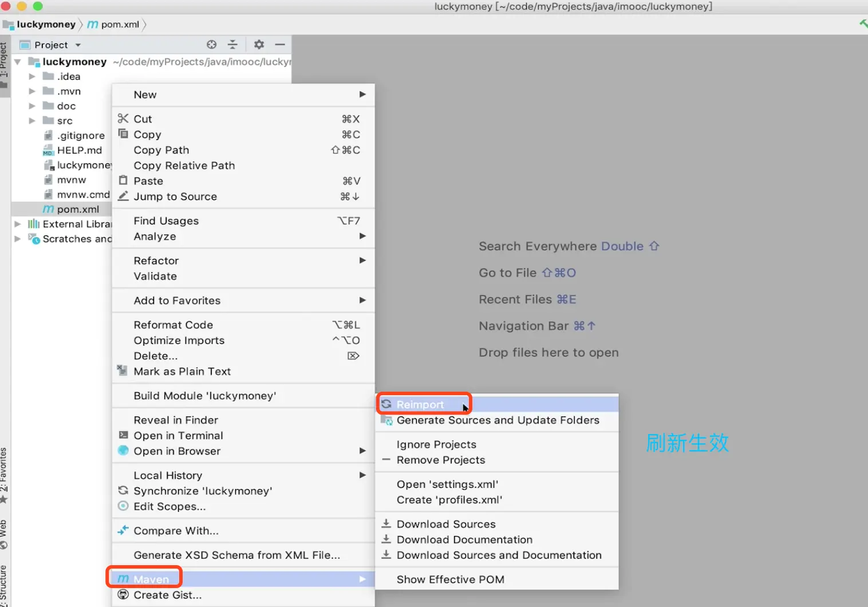This screenshot has width=868, height=607.
Task: Click the Remove Projects minus icon
Action: click(386, 460)
